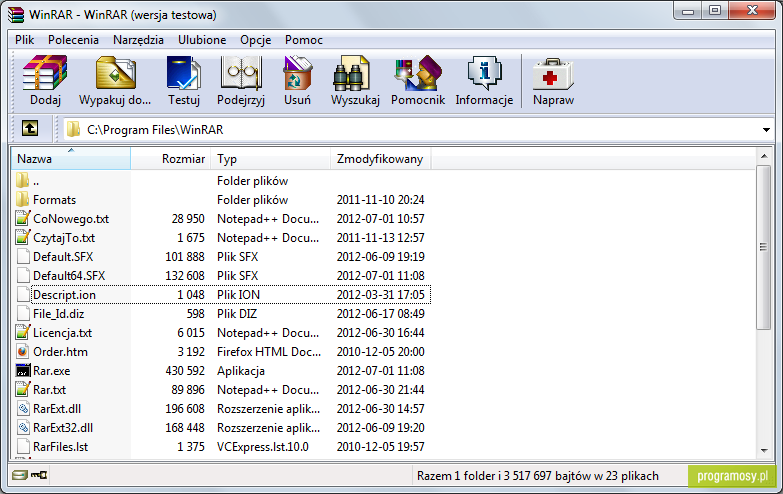783x494 pixels.
Task: Open the Plik menu
Action: [x=24, y=40]
